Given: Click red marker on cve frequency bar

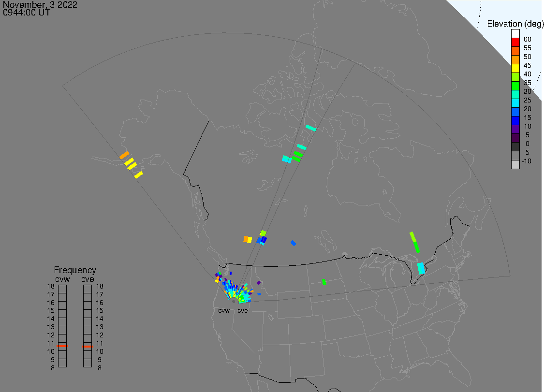Looking at the screenshot, I should [88, 346].
